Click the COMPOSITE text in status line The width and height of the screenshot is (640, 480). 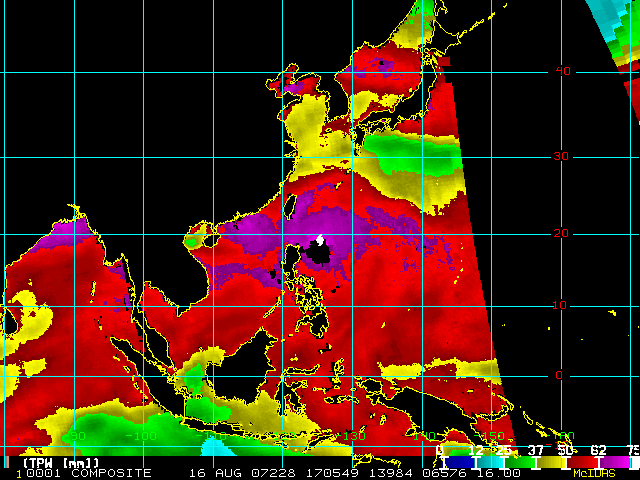pos(111,473)
